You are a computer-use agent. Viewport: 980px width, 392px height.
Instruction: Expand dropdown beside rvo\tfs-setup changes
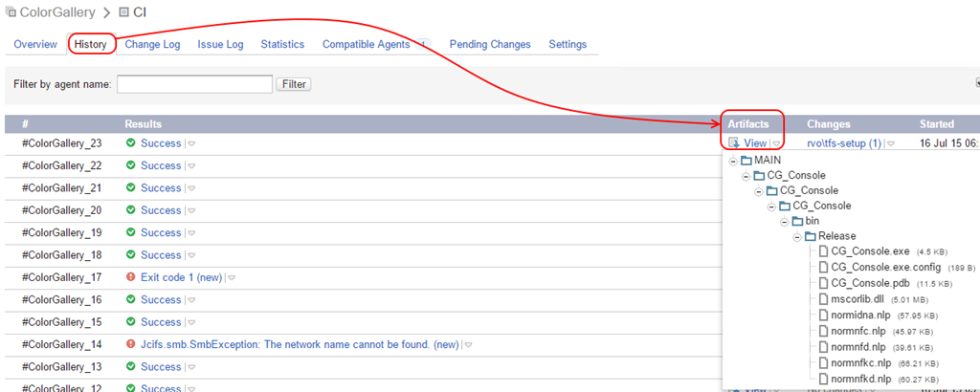point(891,143)
